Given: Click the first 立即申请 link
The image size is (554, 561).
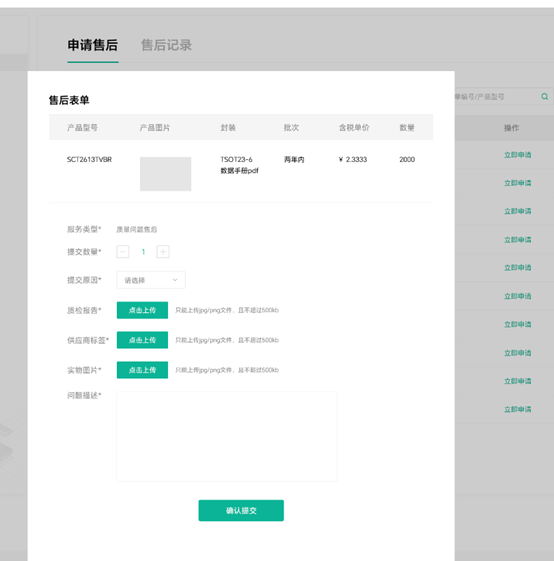Looking at the screenshot, I should 517,155.
